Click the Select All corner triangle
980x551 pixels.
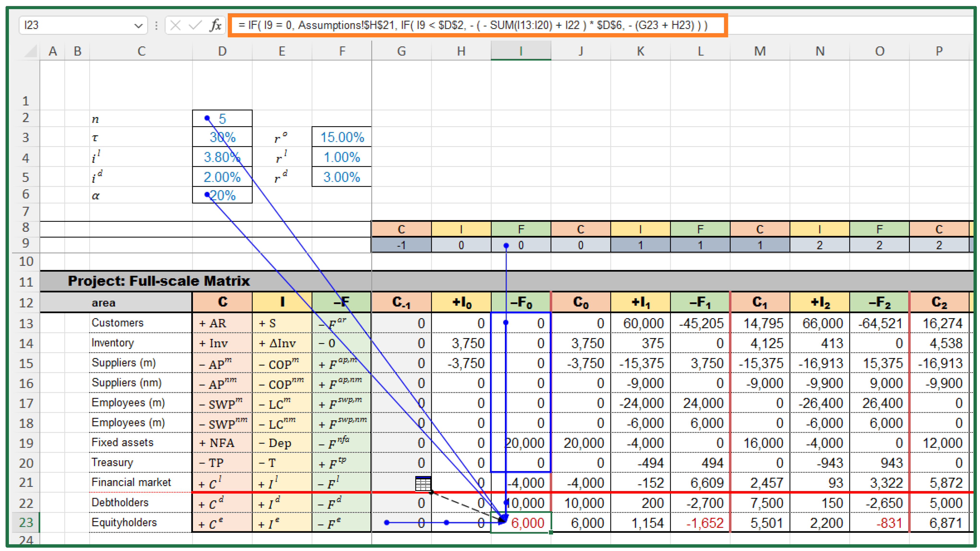31,51
